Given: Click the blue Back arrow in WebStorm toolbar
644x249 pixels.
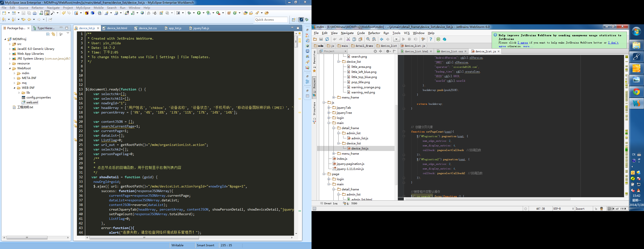Looking at the screenshot, I should (x=382, y=39).
